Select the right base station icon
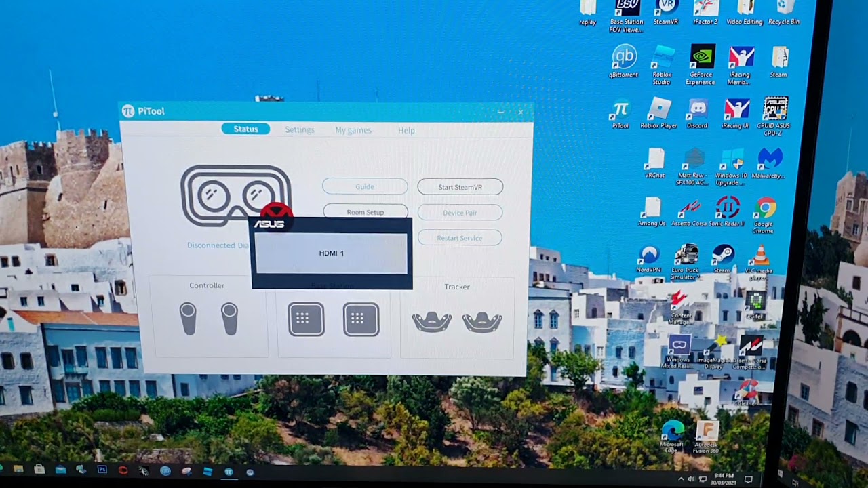This screenshot has width=868, height=488. pyautogui.click(x=361, y=319)
